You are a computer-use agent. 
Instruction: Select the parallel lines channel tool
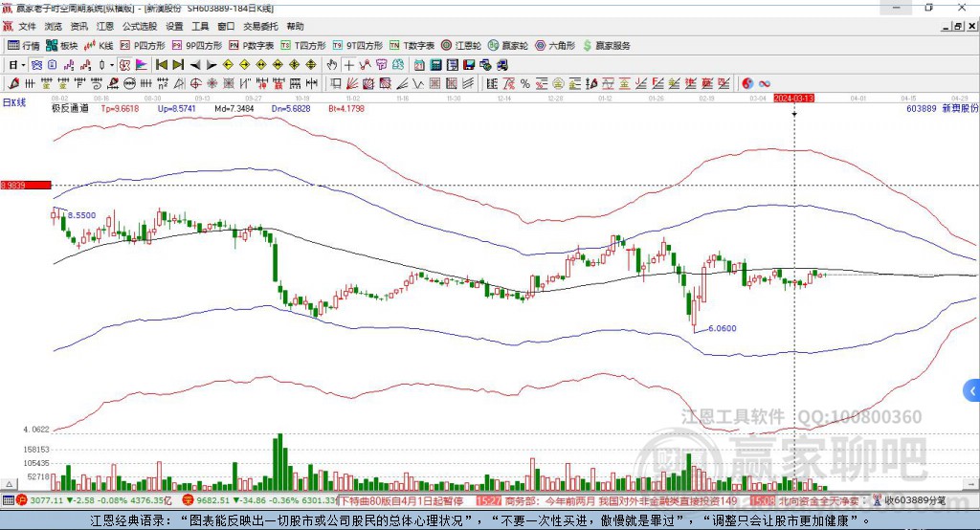click(467, 84)
